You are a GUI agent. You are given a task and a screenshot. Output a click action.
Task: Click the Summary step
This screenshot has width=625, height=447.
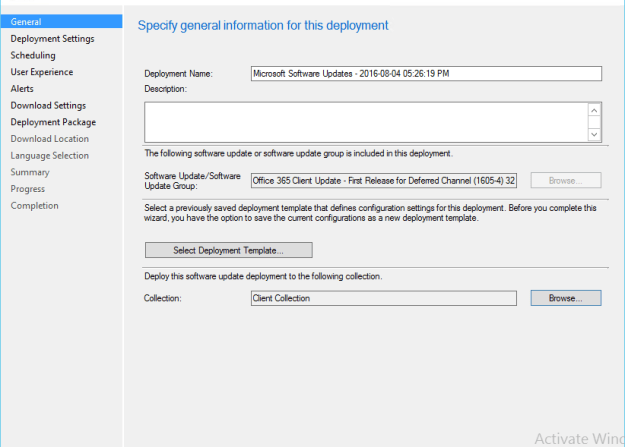pyautogui.click(x=30, y=172)
